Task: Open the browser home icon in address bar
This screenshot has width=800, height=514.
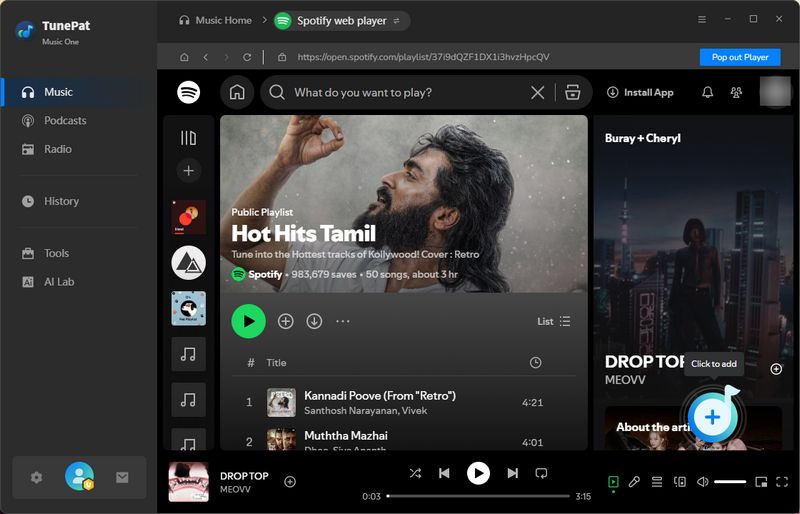Action: coord(184,57)
